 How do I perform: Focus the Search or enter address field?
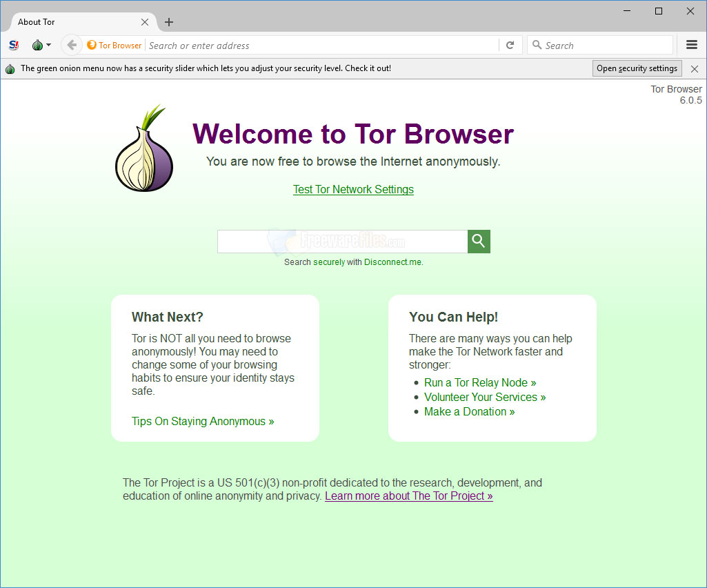click(322, 46)
